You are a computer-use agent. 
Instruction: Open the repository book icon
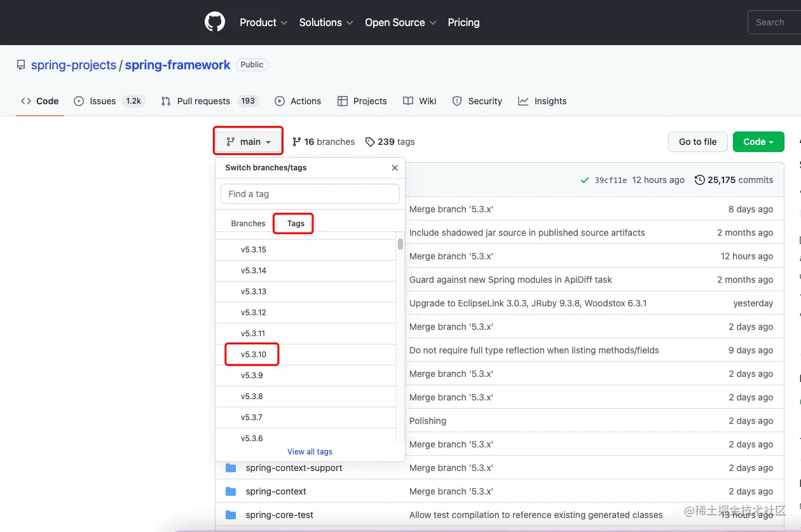pos(21,65)
